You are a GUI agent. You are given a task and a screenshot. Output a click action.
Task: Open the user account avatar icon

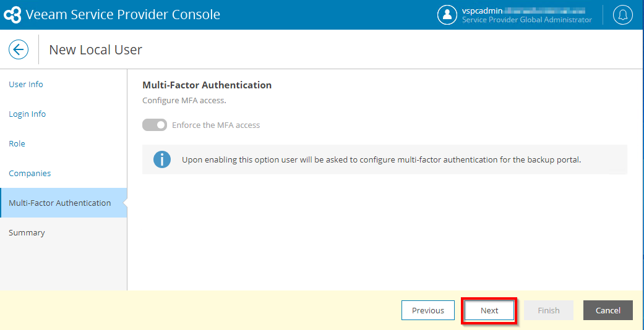point(447,15)
